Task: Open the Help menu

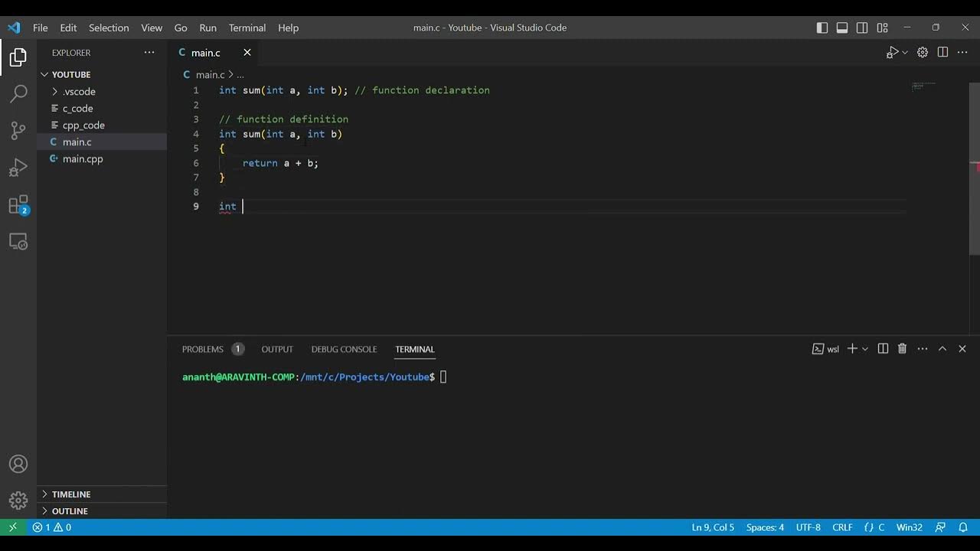Action: [x=288, y=28]
